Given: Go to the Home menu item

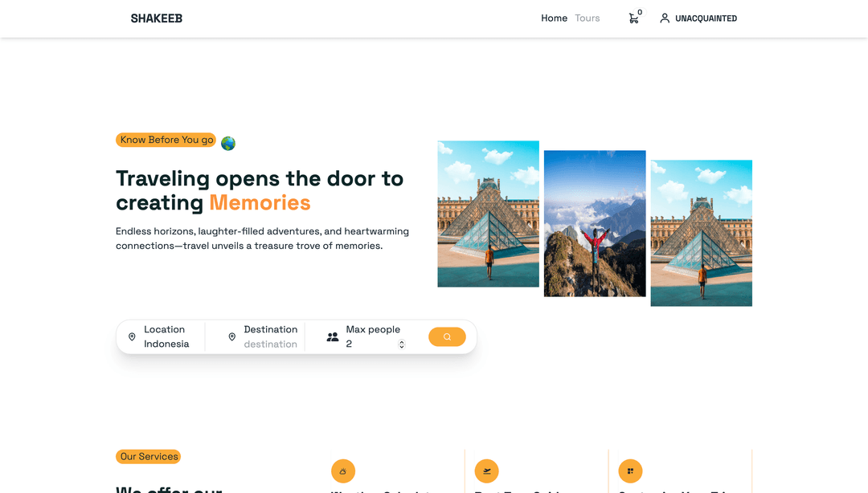Looking at the screenshot, I should [x=554, y=18].
